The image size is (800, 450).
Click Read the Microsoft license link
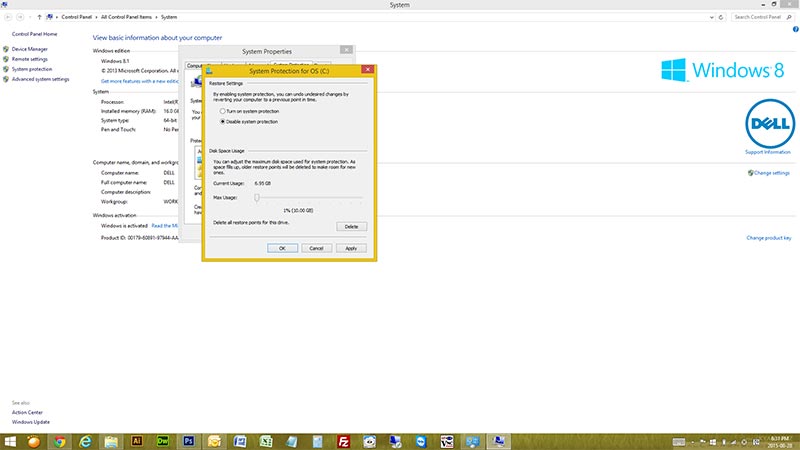[x=165, y=226]
